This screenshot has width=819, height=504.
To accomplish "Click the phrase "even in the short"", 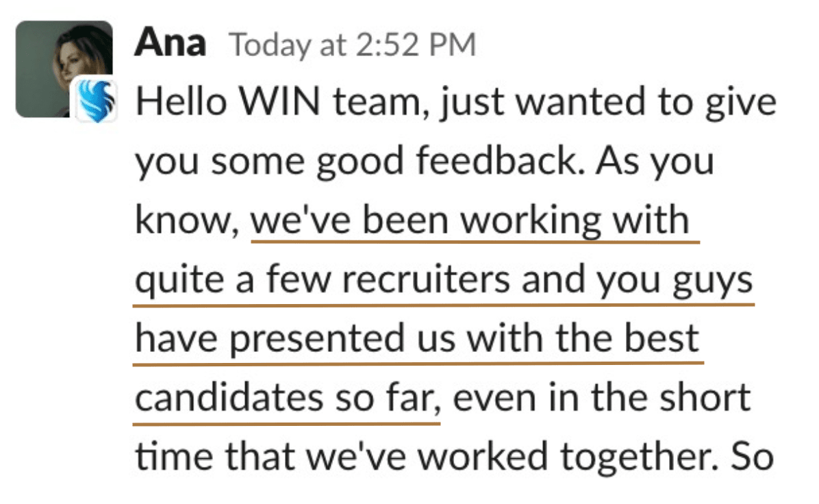I will tap(602, 398).
